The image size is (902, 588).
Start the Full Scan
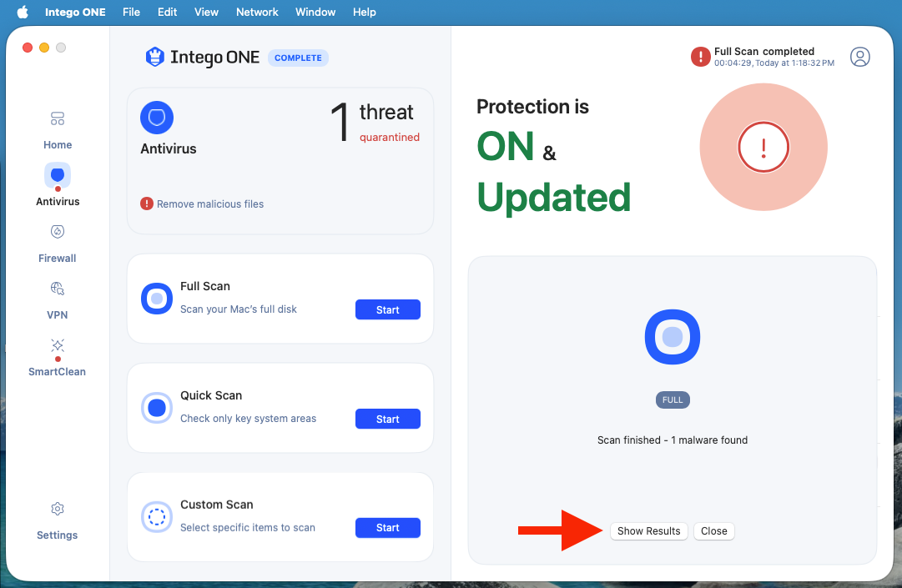click(388, 309)
